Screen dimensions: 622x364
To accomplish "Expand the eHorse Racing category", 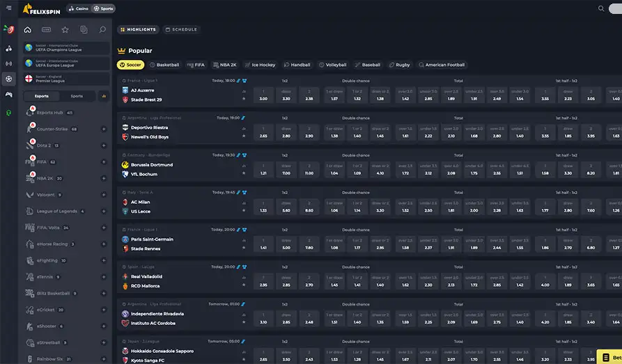I will coord(104,244).
